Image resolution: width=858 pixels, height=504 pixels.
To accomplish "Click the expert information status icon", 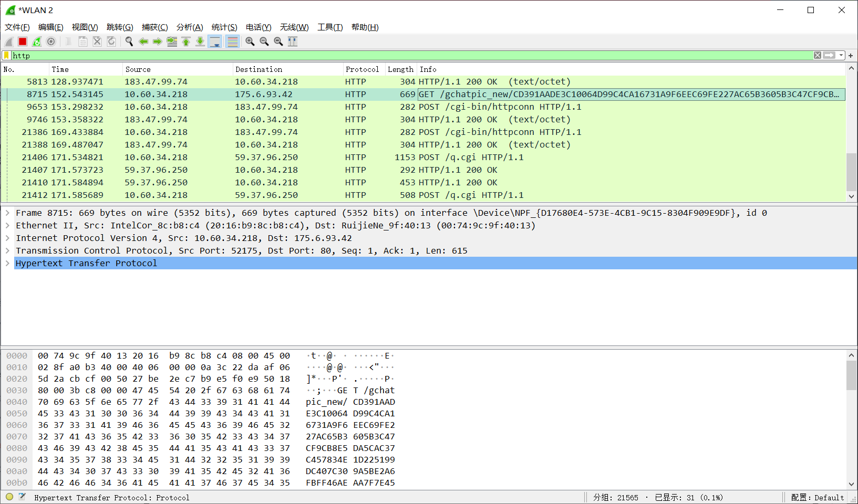I will pyautogui.click(x=9, y=497).
